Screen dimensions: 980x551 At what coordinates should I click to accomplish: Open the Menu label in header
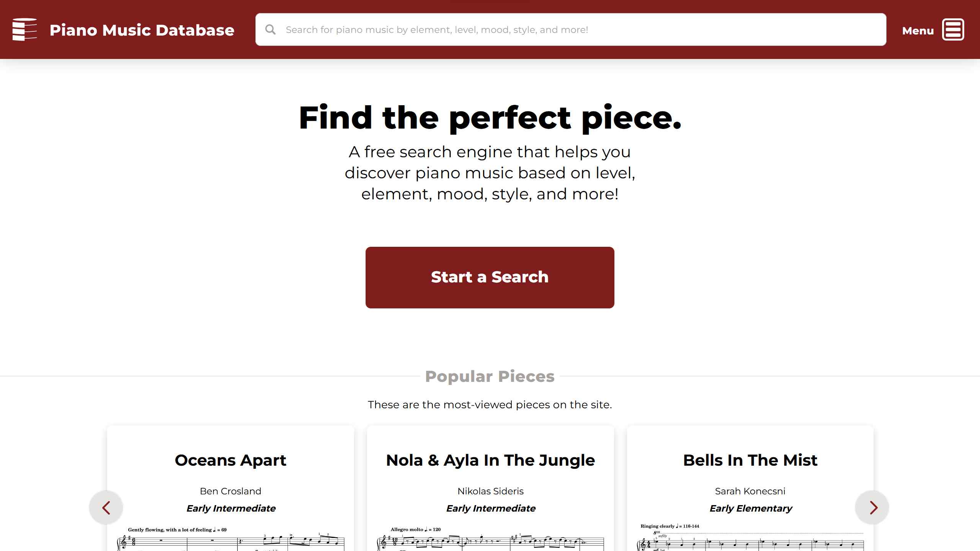click(x=918, y=31)
